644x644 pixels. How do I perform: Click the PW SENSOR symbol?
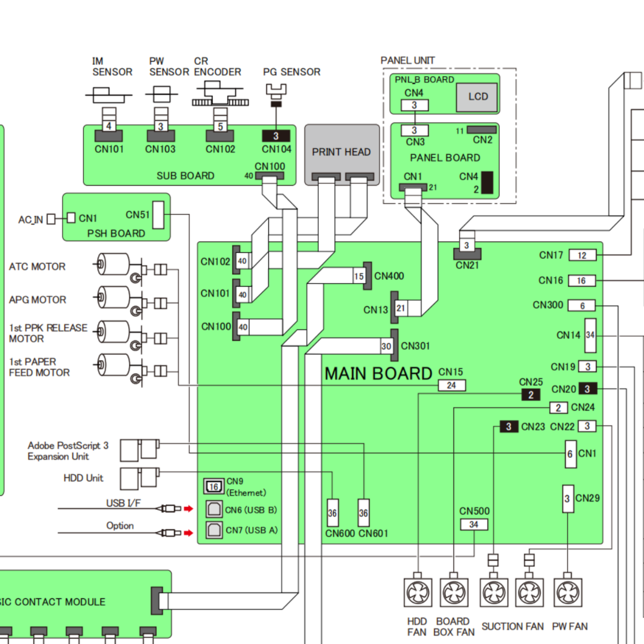pyautogui.click(x=161, y=95)
